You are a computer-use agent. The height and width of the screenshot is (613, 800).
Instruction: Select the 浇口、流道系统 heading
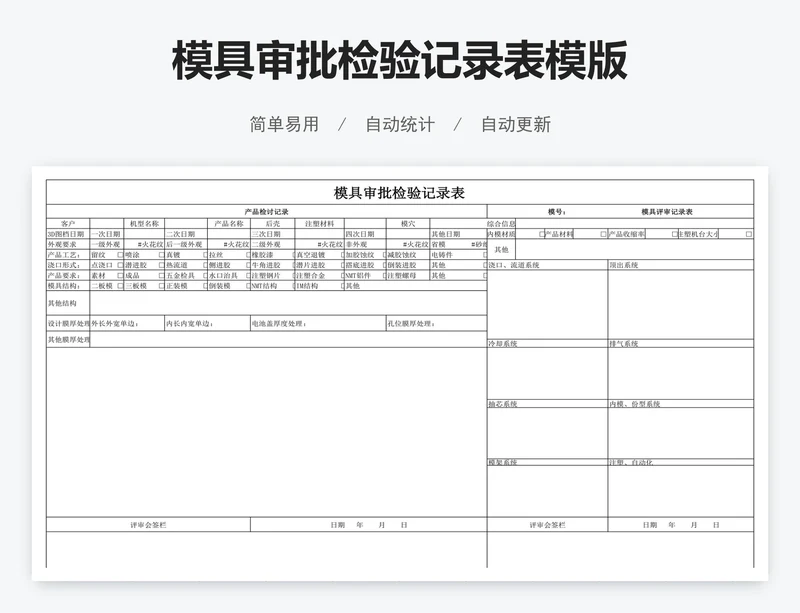pos(514,265)
